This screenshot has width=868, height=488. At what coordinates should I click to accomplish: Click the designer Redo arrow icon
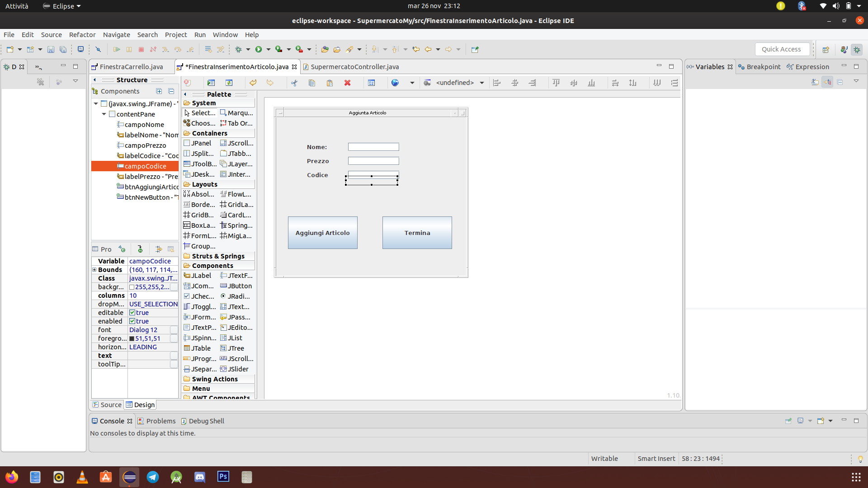click(x=270, y=83)
